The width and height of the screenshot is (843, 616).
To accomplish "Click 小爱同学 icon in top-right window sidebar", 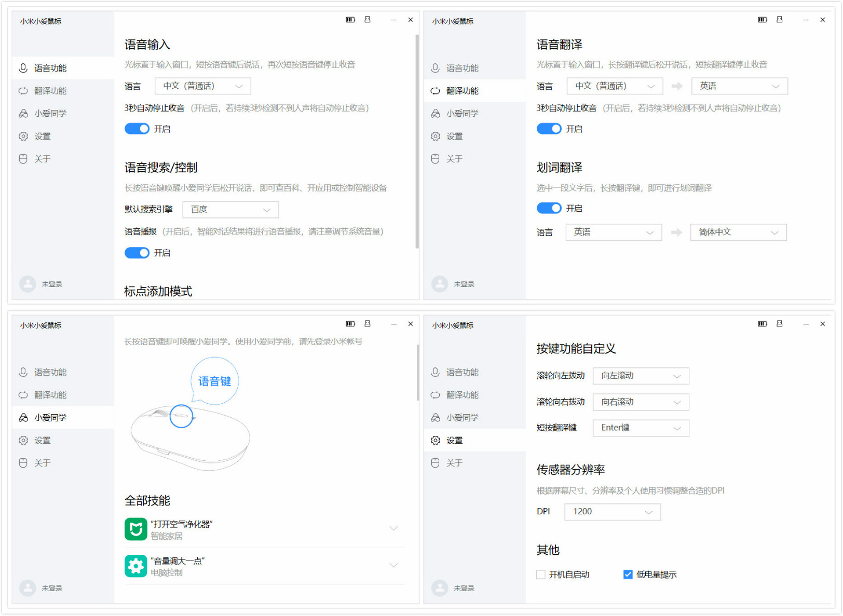I will [436, 113].
